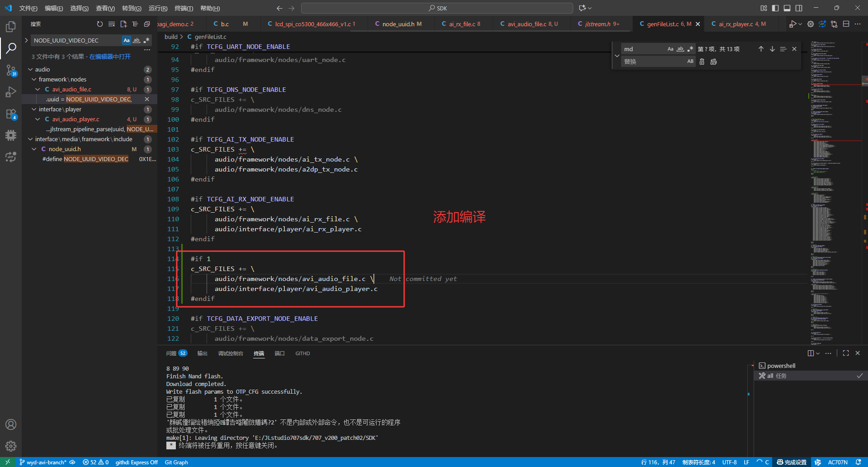The image size is (868, 467).
Task: Toggle regex in sidebar search box
Action: (x=146, y=40)
